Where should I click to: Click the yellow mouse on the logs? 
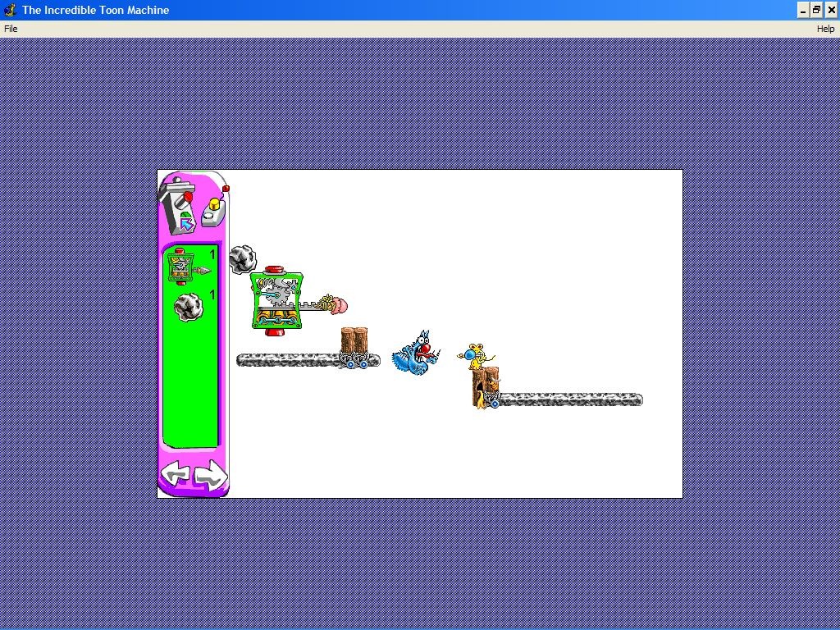click(x=476, y=356)
